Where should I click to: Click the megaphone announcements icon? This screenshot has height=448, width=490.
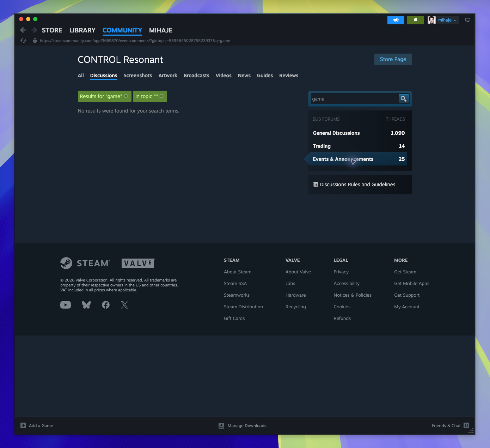(396, 20)
